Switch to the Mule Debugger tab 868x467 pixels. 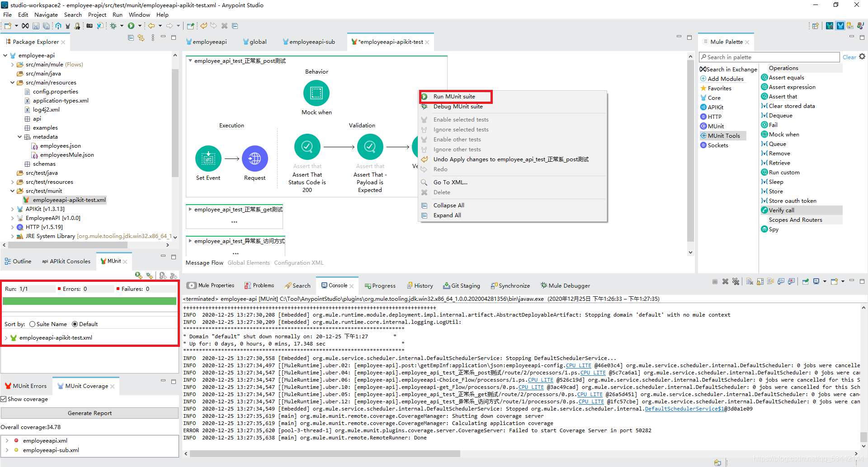tap(566, 286)
